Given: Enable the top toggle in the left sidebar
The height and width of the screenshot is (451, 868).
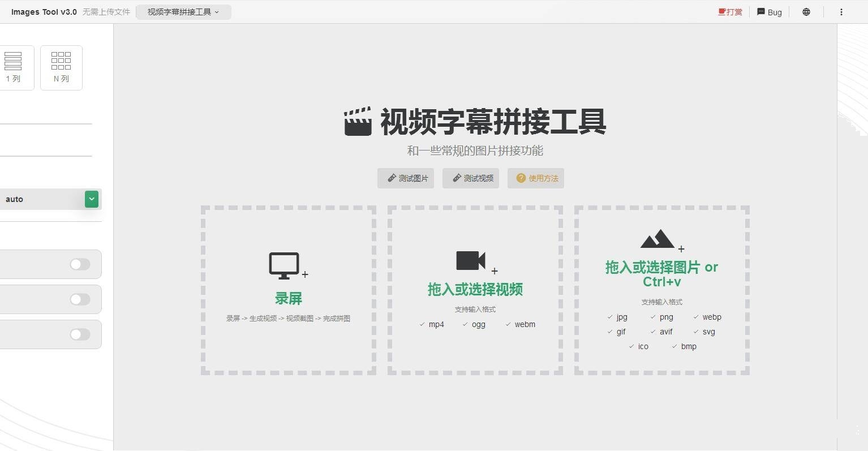Looking at the screenshot, I should click(x=80, y=264).
